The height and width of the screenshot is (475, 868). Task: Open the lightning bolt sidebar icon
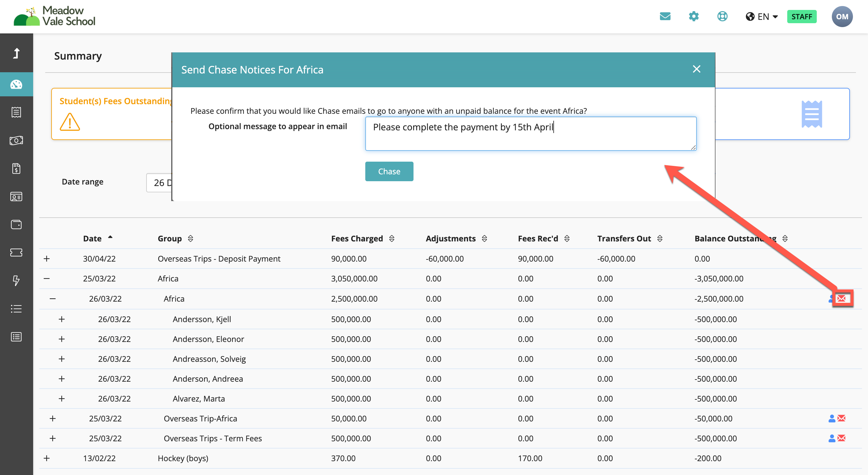(16, 281)
